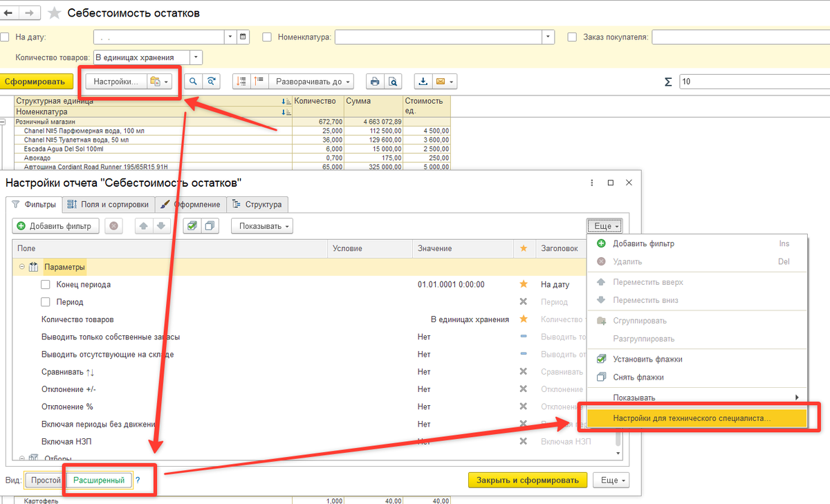Open Показывать submenu in the Еще menu
Viewport: 830px width, 504px height.
(697, 398)
